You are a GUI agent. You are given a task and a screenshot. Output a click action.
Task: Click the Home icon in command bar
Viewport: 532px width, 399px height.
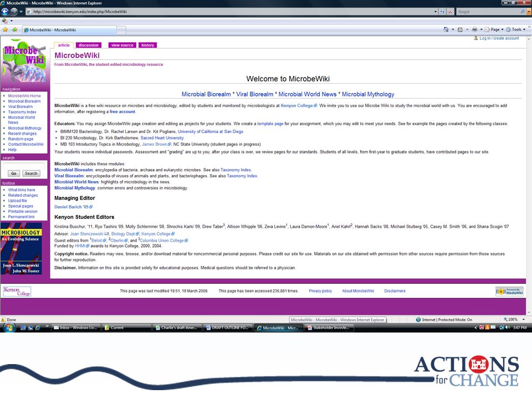tap(446, 29)
